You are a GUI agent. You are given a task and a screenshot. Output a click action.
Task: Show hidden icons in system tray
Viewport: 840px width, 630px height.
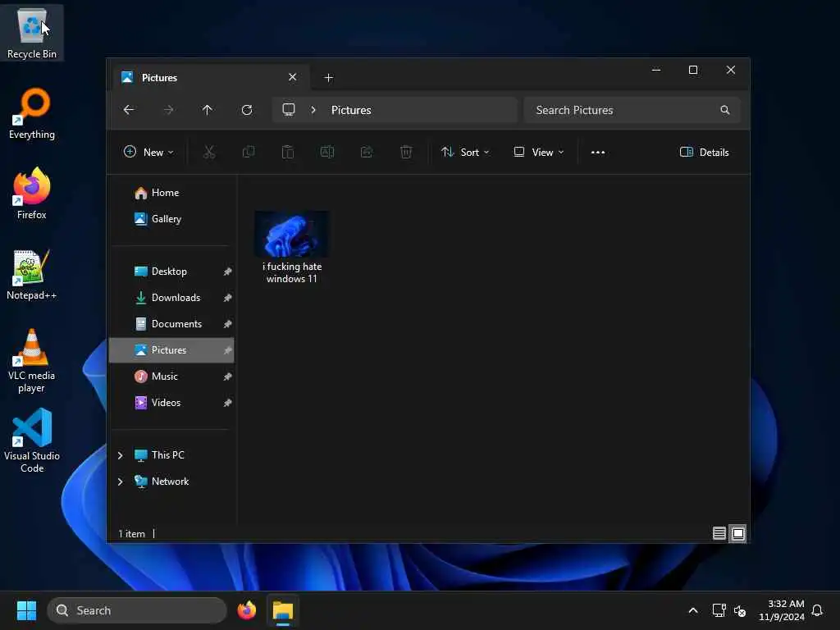[692, 610]
